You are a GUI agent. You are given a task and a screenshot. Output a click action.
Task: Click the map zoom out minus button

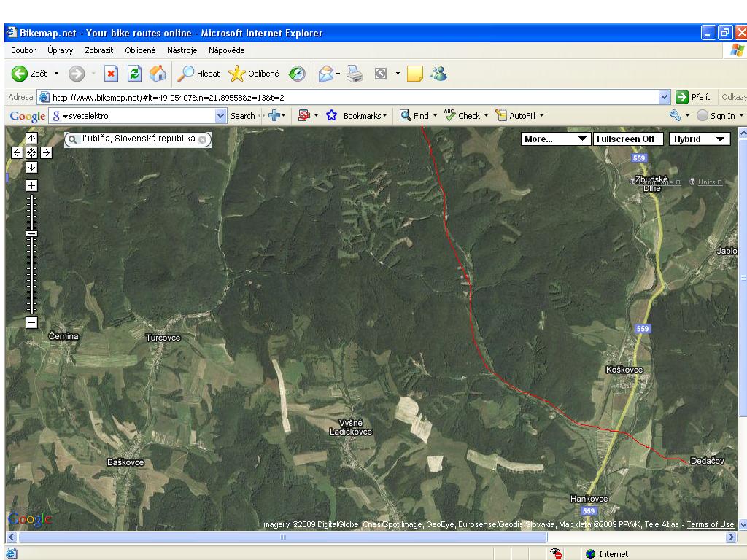[x=31, y=322]
